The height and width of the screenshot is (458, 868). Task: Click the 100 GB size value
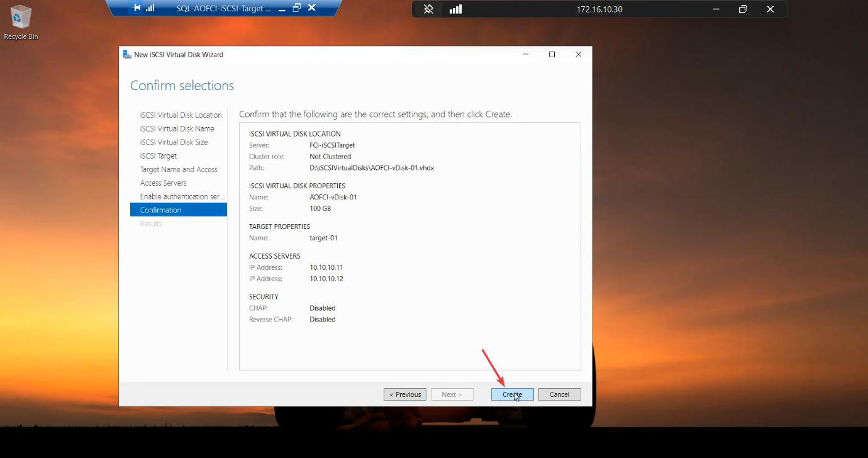click(320, 208)
